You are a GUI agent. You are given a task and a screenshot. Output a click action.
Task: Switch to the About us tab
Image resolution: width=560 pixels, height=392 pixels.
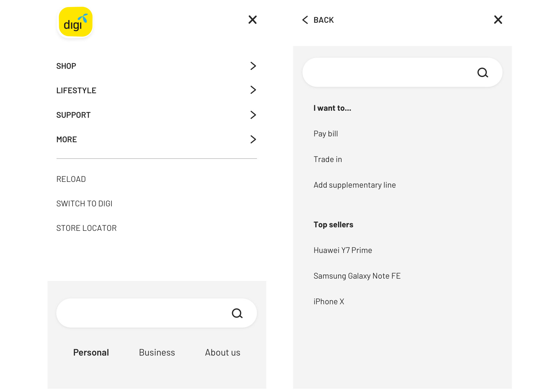pyautogui.click(x=223, y=353)
